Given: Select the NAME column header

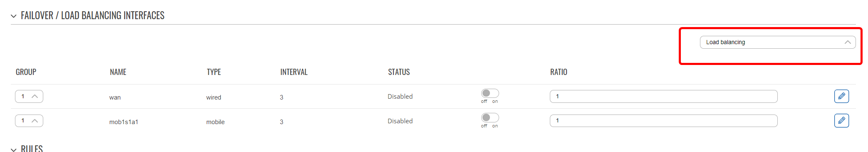Looking at the screenshot, I should tap(118, 72).
